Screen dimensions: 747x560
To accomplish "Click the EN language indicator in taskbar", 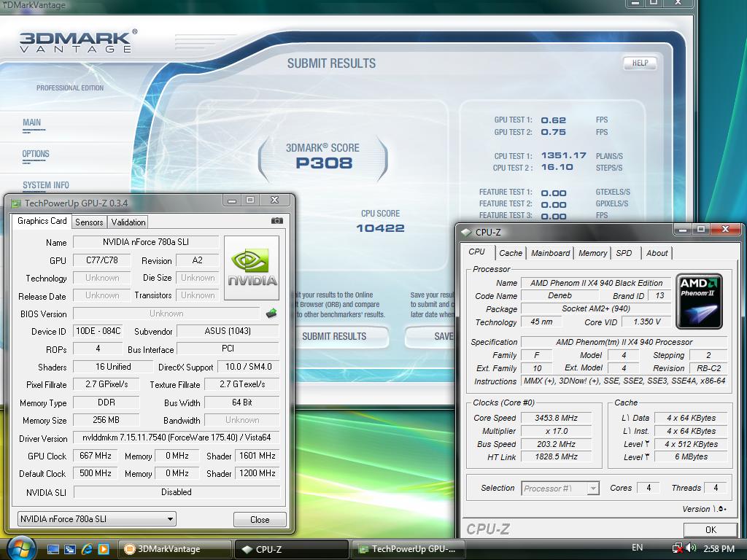I will click(x=638, y=548).
